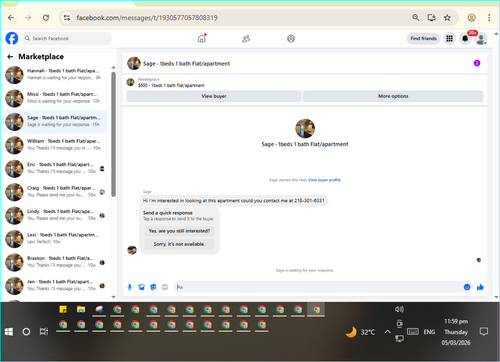The image size is (500, 362).
Task: Open View buyer profile link
Action: point(324,180)
